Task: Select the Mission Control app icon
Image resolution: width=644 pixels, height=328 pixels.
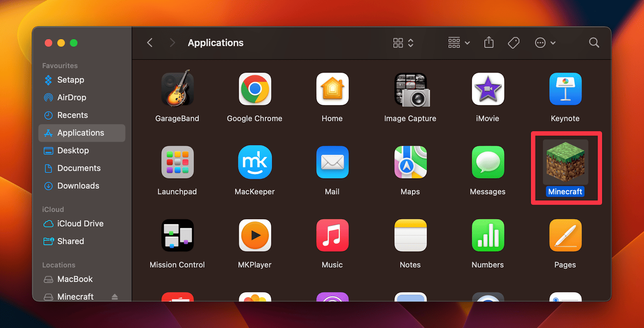Action: coord(178,235)
